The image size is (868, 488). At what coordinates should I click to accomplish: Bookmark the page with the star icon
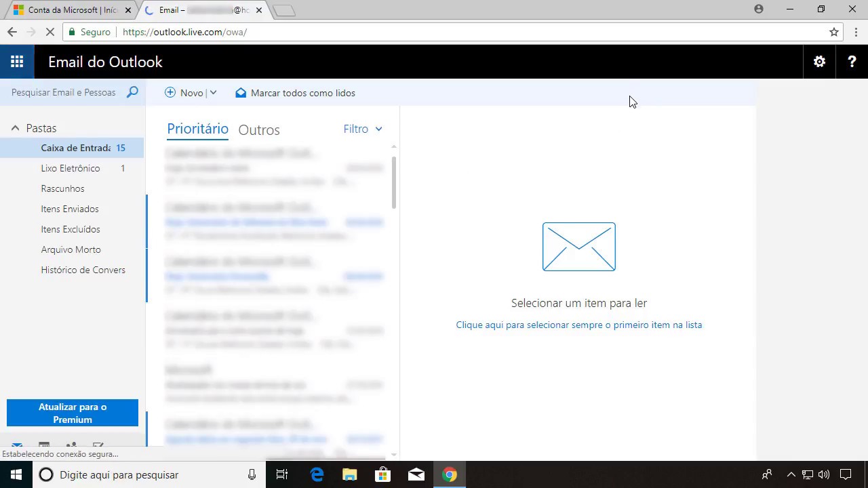[834, 32]
